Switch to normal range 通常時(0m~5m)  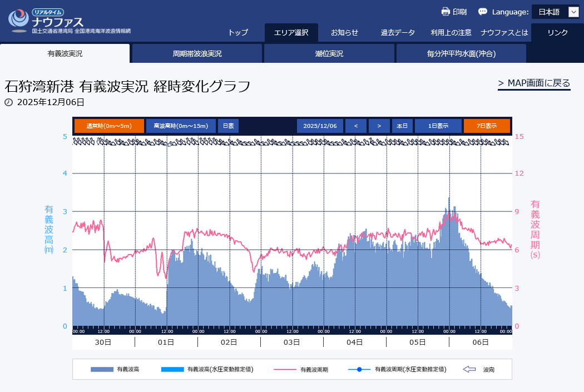[x=109, y=126]
